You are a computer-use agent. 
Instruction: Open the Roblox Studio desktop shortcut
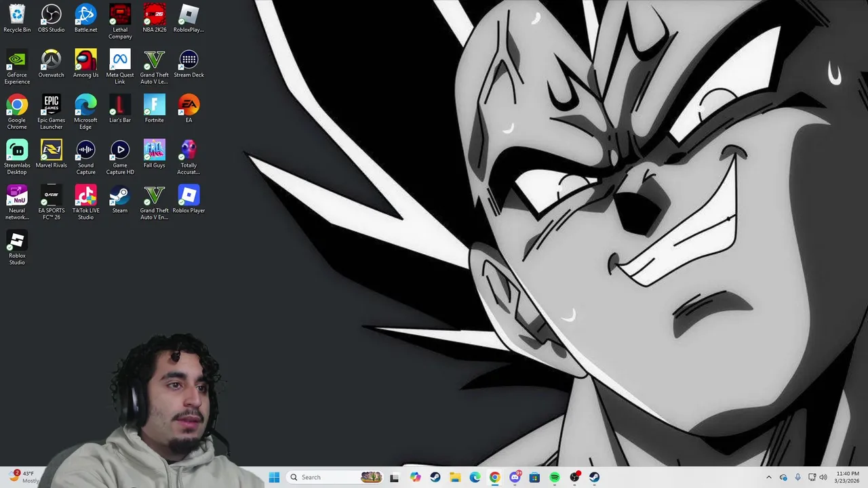[x=17, y=248]
